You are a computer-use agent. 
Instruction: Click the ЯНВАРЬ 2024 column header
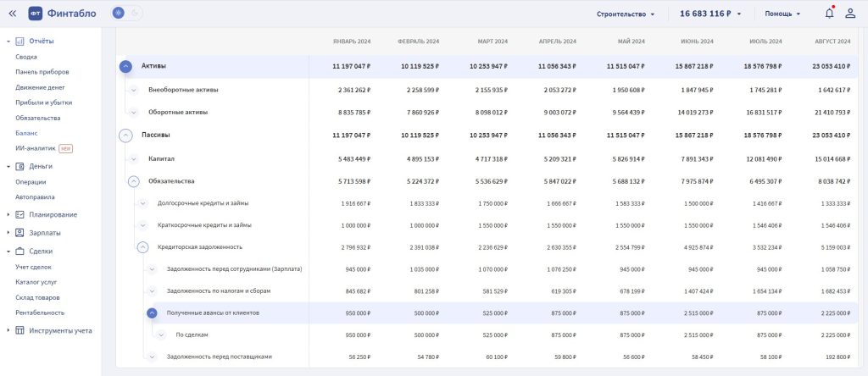coord(352,41)
